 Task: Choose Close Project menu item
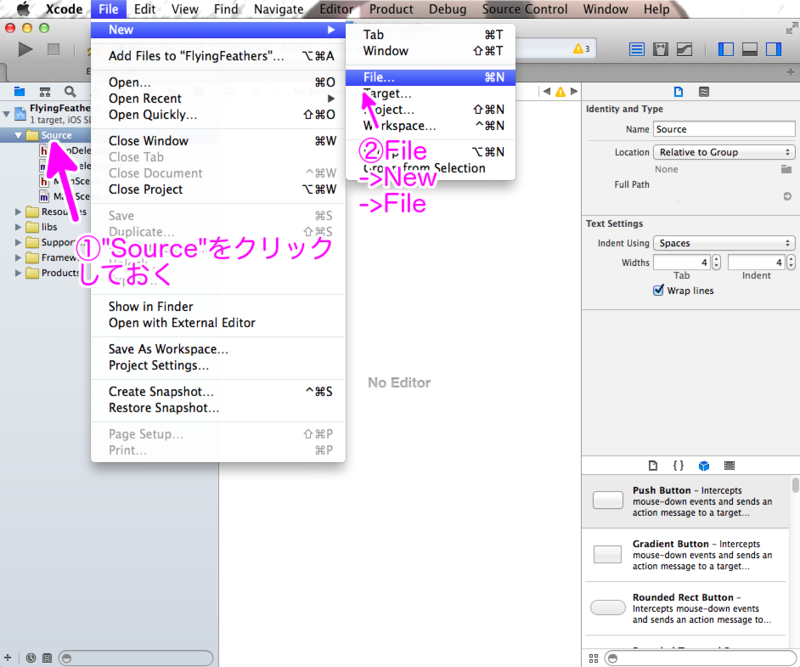tap(218, 189)
